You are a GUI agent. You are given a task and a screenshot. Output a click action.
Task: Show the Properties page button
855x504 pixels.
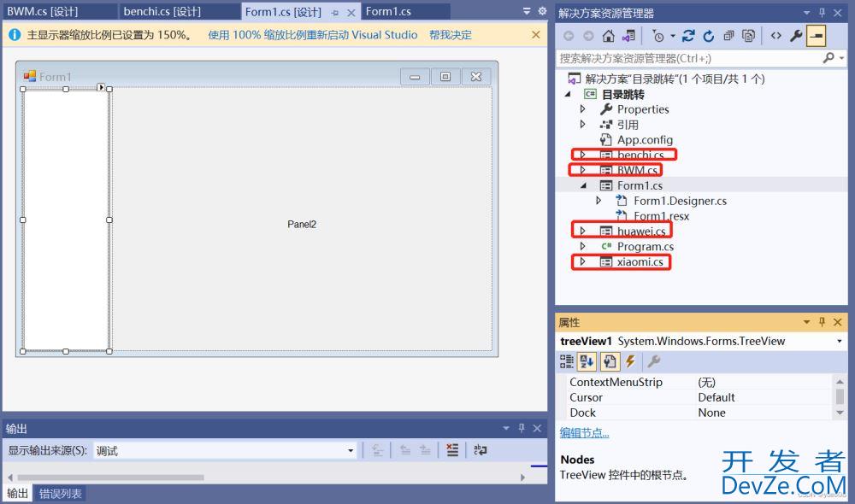click(610, 361)
